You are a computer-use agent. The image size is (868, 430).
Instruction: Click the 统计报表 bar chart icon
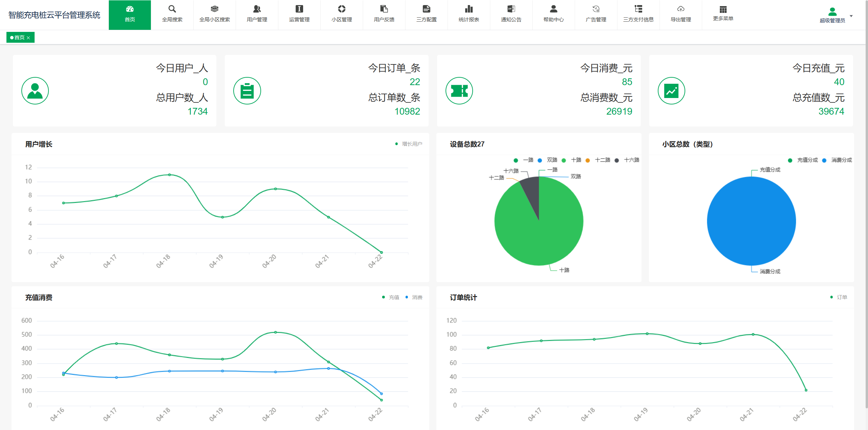[469, 9]
